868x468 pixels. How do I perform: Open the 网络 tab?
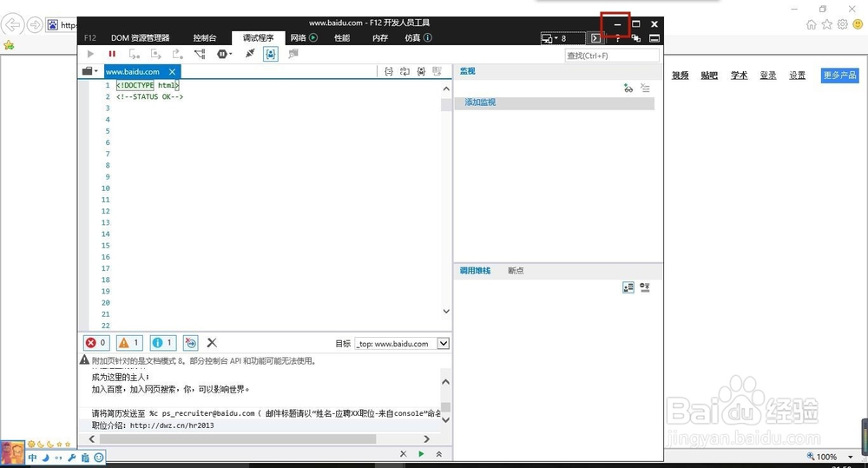coord(304,37)
